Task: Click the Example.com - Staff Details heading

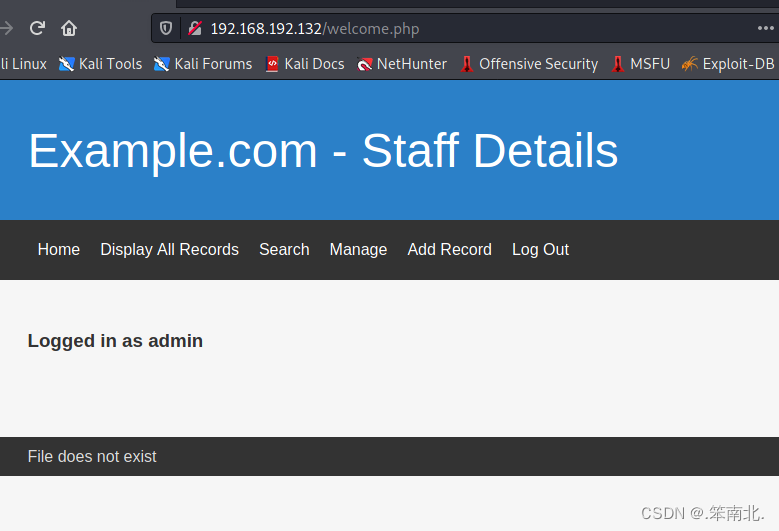Action: tap(323, 151)
